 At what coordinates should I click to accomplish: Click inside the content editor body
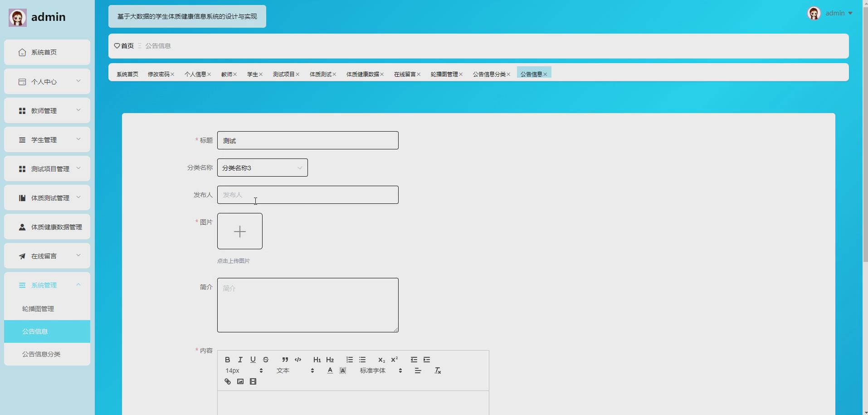pos(353,403)
